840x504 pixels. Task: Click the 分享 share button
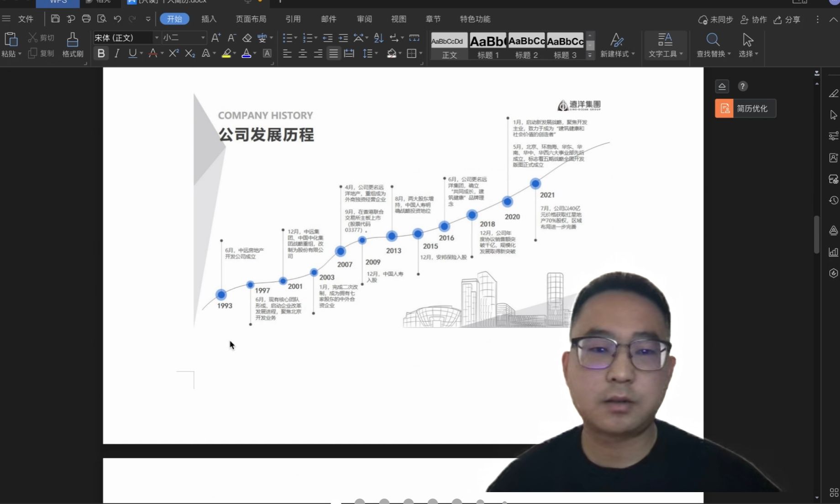tap(787, 20)
